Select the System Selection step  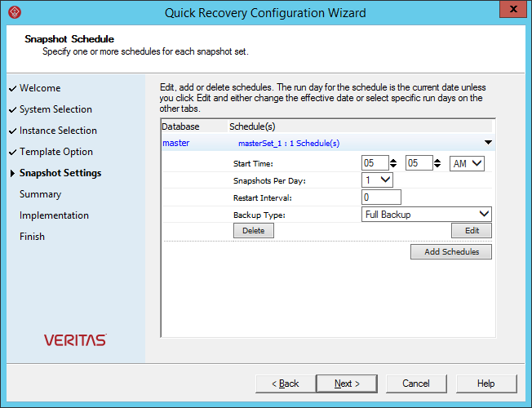point(55,109)
